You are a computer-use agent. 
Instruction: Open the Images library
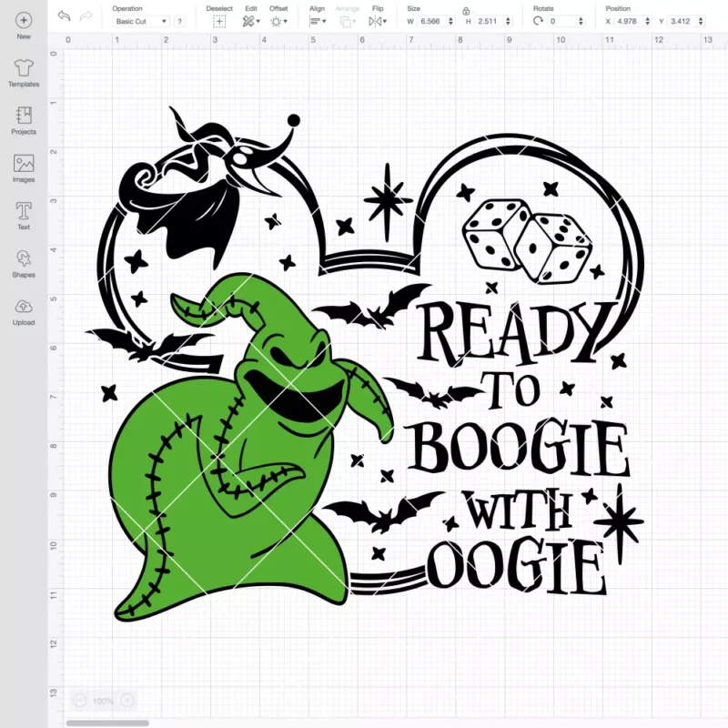(24, 168)
